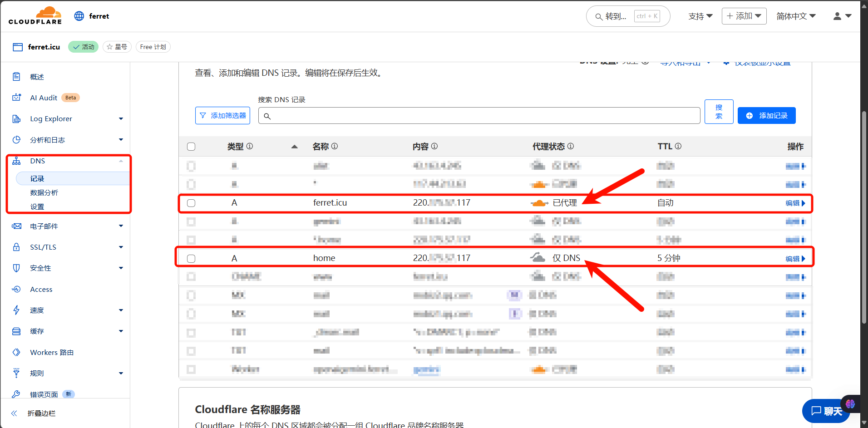
Task: Select 记录 under DNS menu
Action: pos(73,178)
